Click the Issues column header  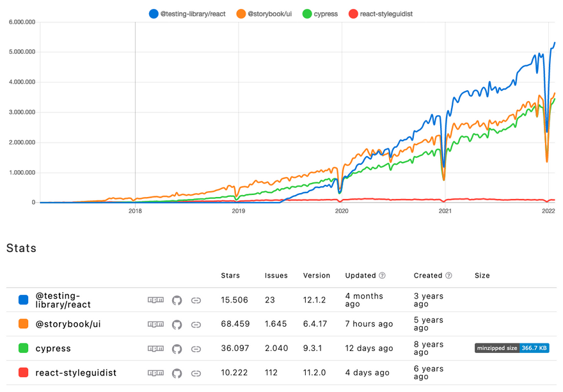(x=276, y=276)
